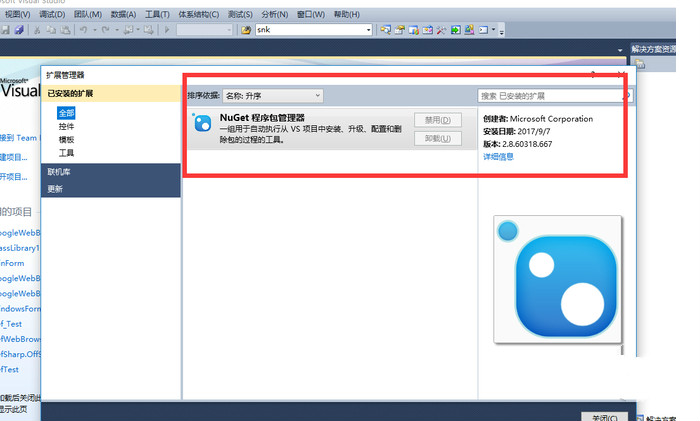The height and width of the screenshot is (421, 700).
Task: Click the Find in Files folder icon
Action: coord(246,30)
